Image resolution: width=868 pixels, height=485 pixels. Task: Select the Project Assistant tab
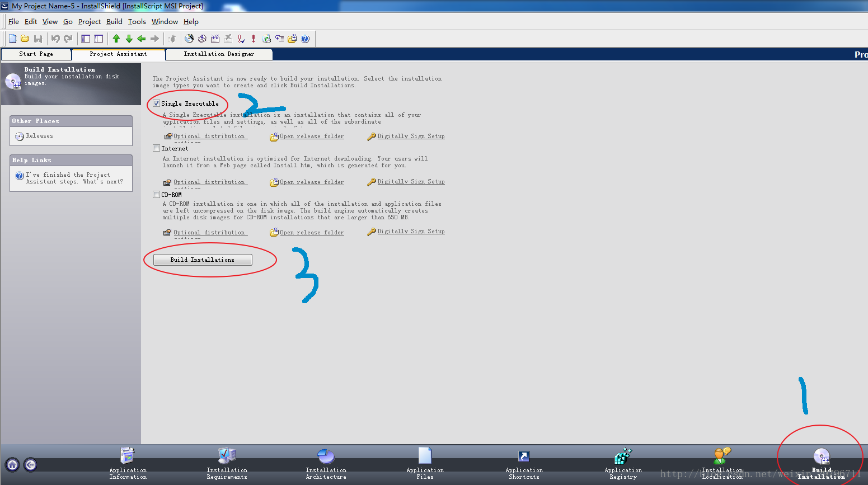pos(119,54)
